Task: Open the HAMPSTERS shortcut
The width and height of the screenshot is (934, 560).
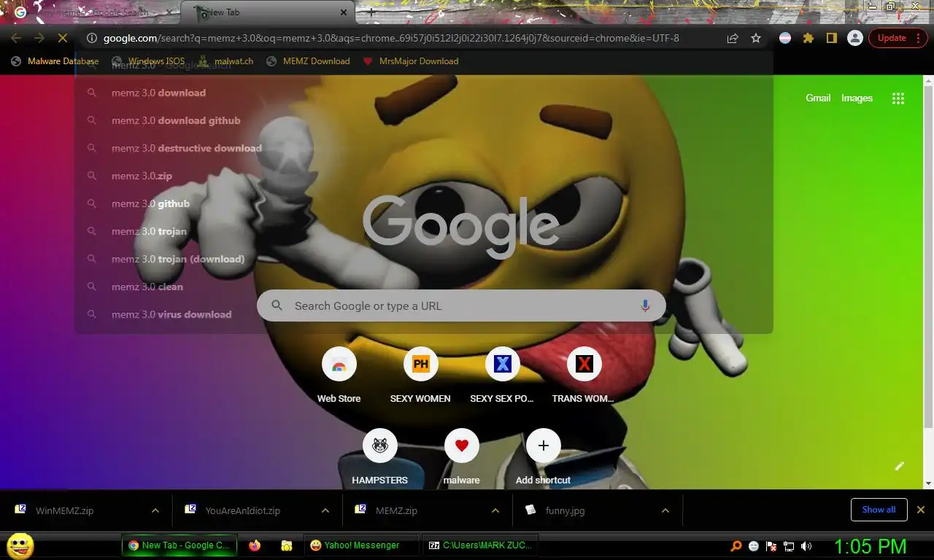Action: coord(379,457)
